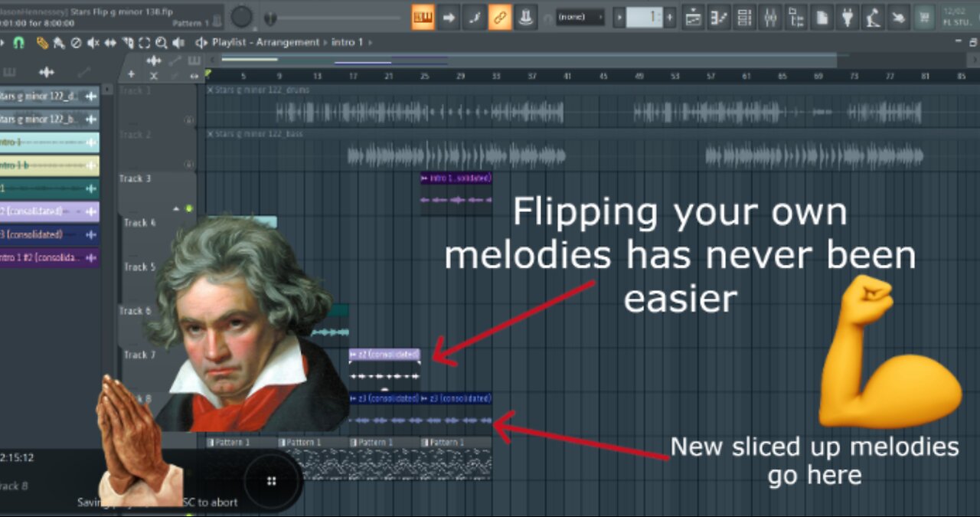The width and height of the screenshot is (980, 517).
Task: Open the Piano Roll view icon
Action: [718, 16]
